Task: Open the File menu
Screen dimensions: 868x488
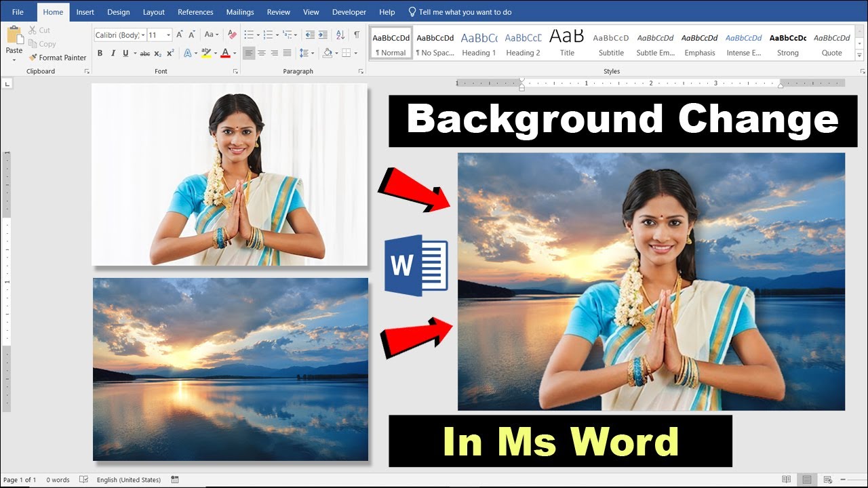Action: click(18, 12)
